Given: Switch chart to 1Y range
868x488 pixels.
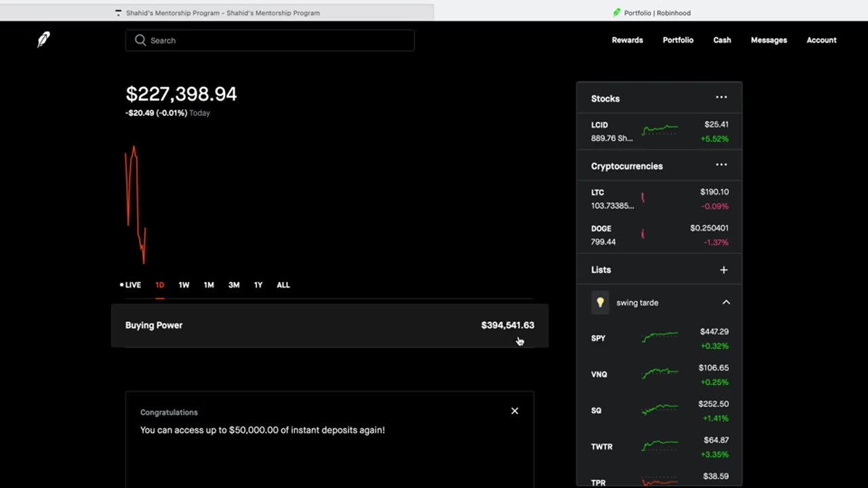Looking at the screenshot, I should pyautogui.click(x=258, y=285).
